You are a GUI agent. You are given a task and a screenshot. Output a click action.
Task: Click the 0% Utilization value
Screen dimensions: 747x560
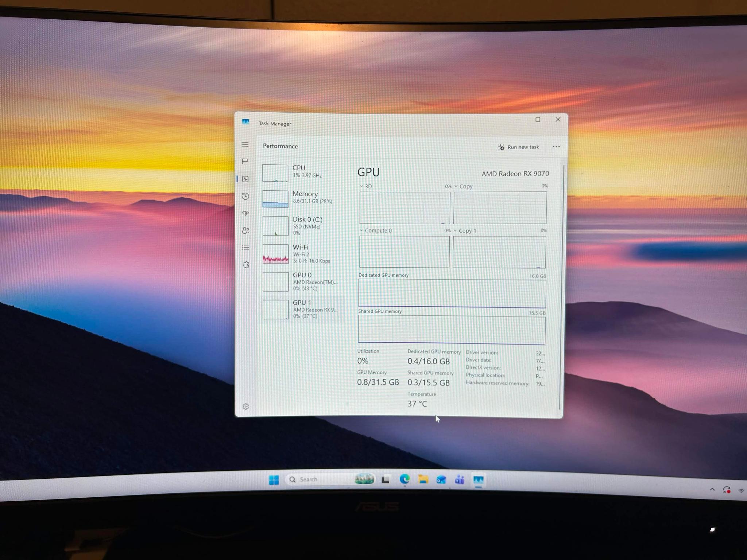tap(363, 361)
